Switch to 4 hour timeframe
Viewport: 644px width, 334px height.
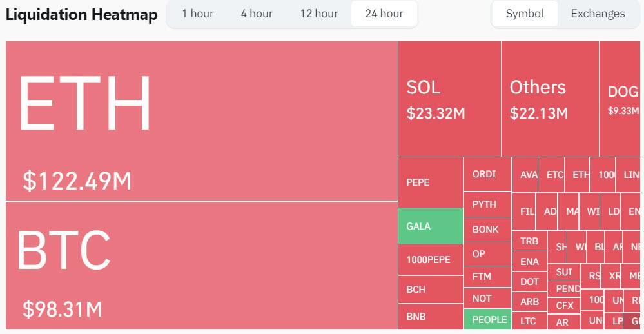[x=257, y=14]
